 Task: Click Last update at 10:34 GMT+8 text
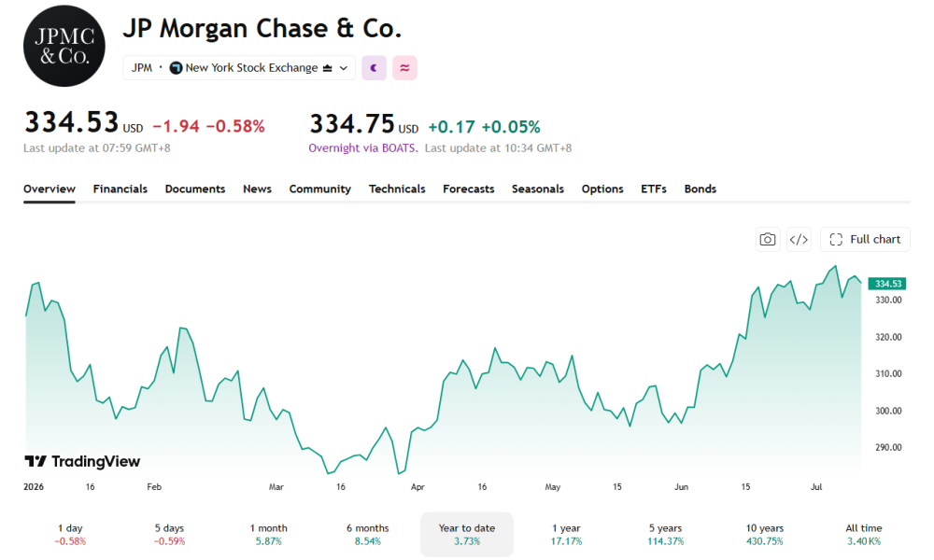coord(498,148)
